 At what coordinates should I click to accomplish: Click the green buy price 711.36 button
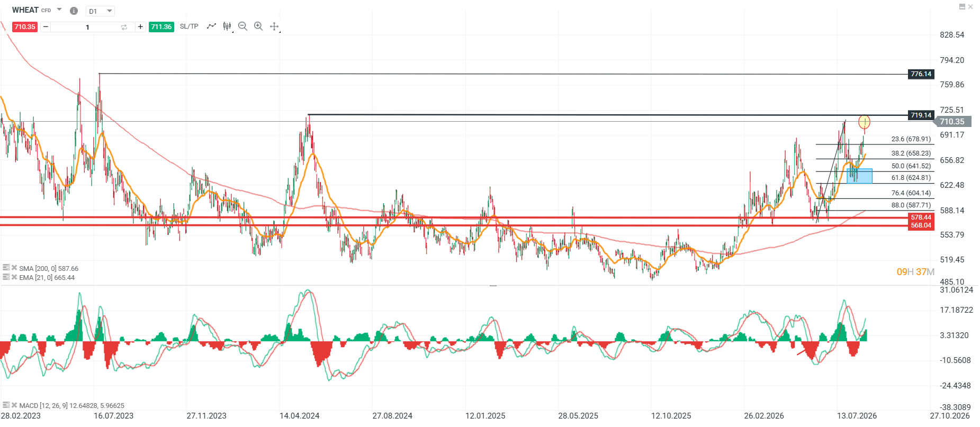pyautogui.click(x=161, y=27)
